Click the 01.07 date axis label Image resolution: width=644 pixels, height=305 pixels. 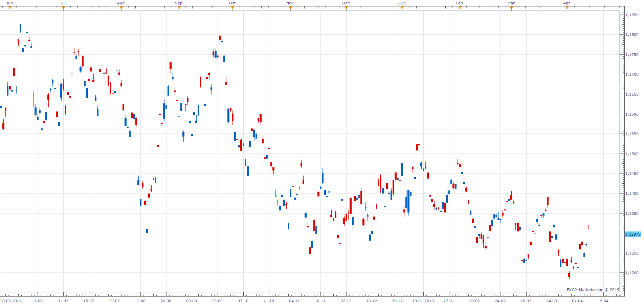63,301
